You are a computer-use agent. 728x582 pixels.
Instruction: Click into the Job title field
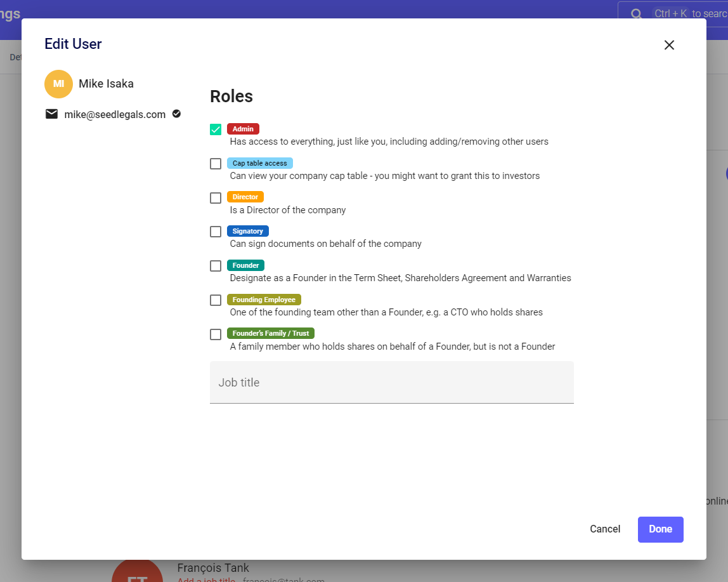click(x=391, y=382)
